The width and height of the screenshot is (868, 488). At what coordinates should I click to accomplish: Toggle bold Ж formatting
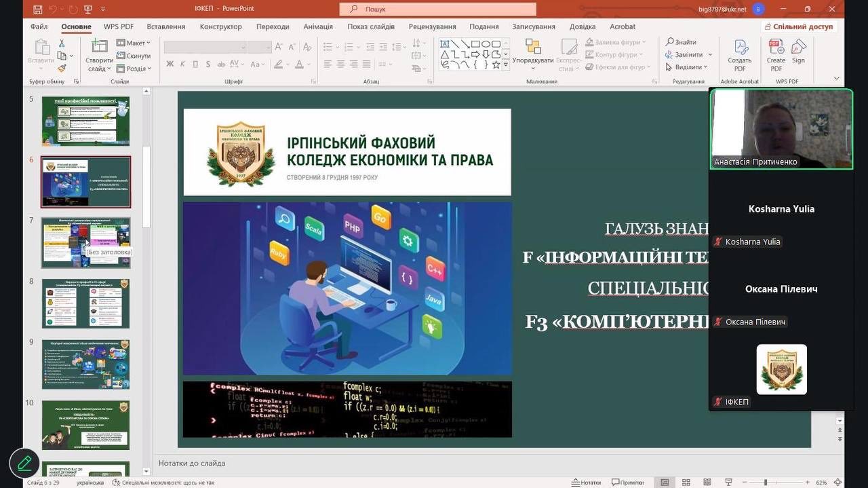click(170, 64)
